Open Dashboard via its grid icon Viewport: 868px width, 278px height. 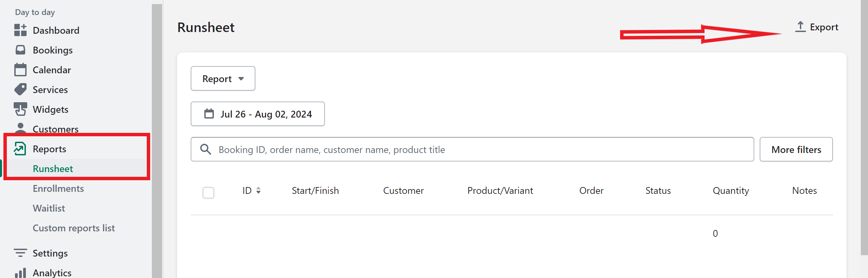point(20,30)
